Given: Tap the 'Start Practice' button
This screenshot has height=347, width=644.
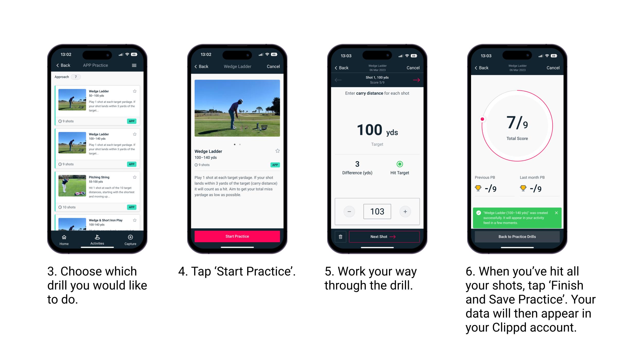Looking at the screenshot, I should (x=238, y=236).
